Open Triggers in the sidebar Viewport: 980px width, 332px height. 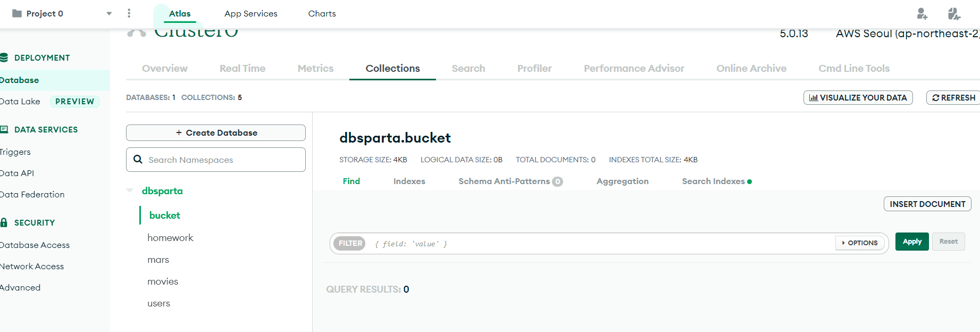[15, 152]
